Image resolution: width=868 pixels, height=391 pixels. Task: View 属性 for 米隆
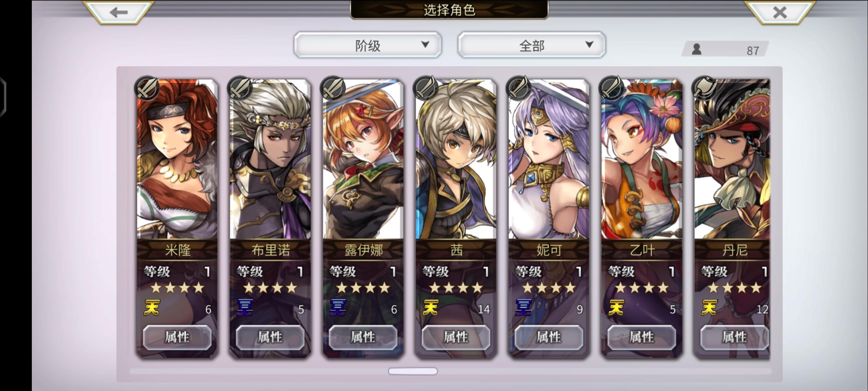pos(177,337)
